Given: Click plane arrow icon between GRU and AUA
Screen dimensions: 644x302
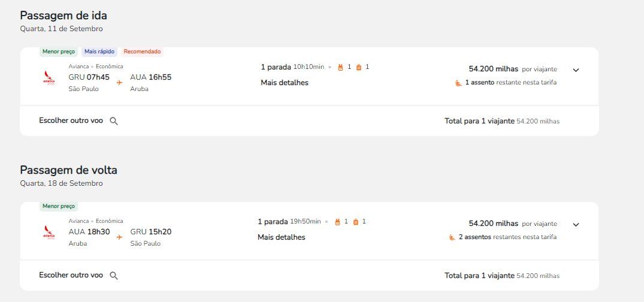Looking at the screenshot, I should pyautogui.click(x=120, y=83).
